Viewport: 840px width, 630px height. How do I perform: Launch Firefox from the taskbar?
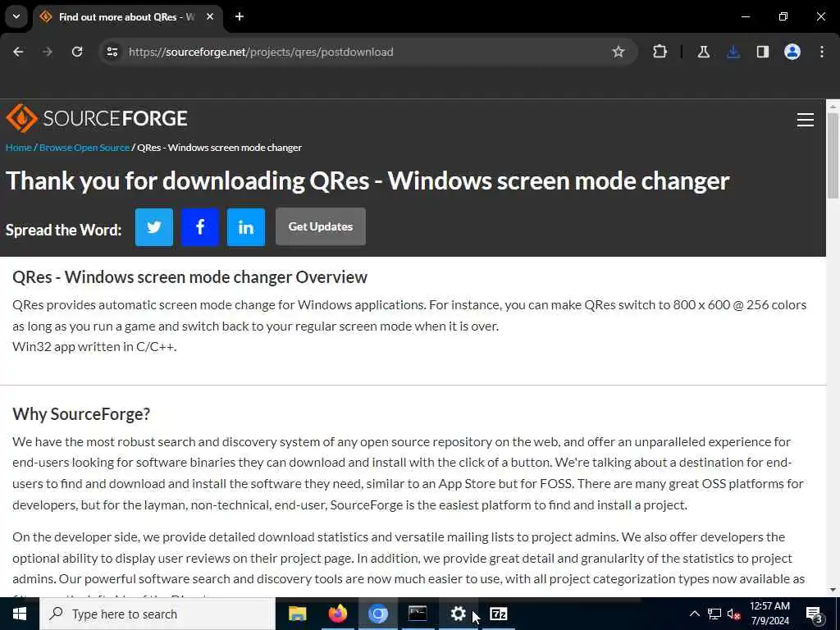(337, 614)
